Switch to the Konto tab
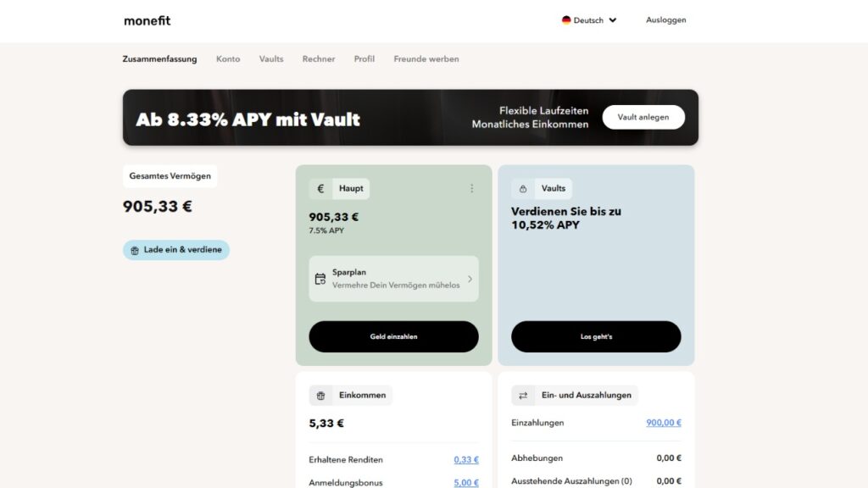 [x=228, y=59]
